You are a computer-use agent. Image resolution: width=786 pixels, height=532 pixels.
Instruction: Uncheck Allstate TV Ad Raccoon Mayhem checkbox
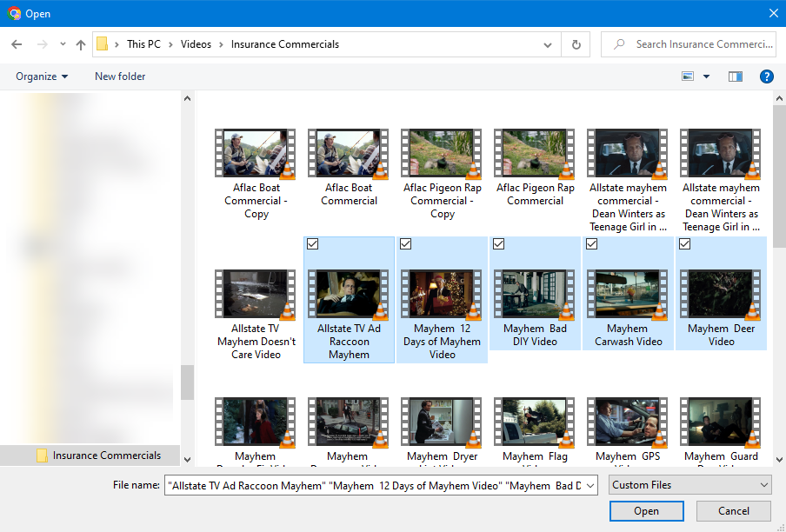[x=312, y=244]
